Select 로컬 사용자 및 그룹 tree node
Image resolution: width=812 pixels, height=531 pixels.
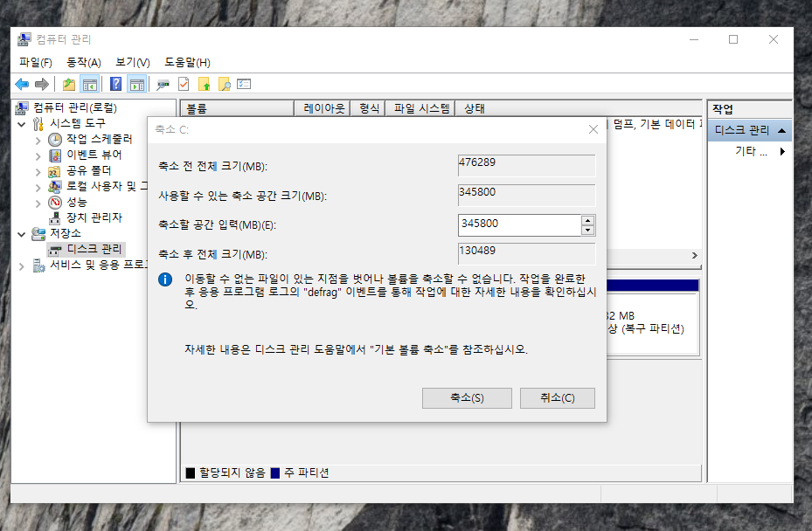[x=108, y=186]
